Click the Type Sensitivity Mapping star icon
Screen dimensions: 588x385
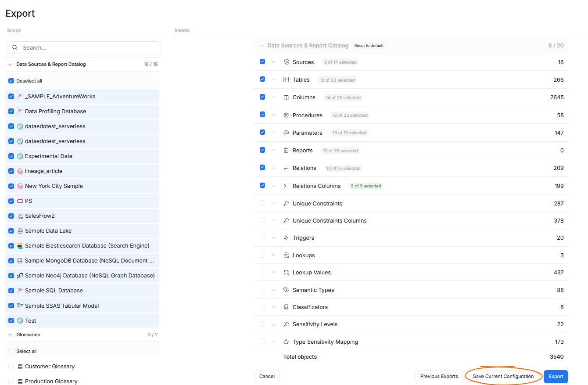(x=286, y=342)
